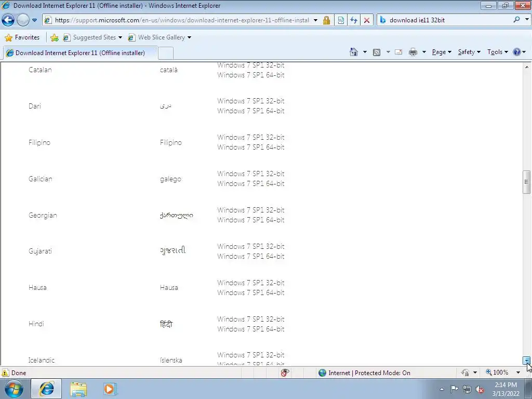Click Catalan Windows 7 SP1 64-bit link
The height and width of the screenshot is (399, 532).
tap(251, 75)
